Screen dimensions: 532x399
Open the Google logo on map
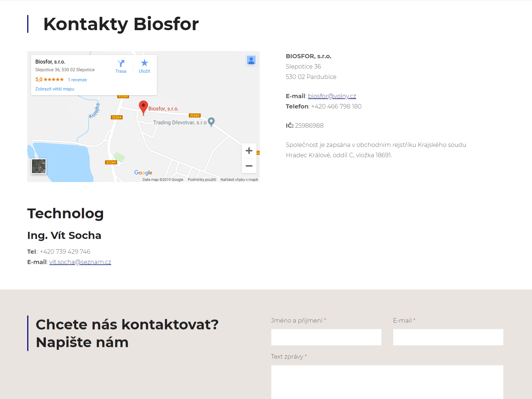coord(143,173)
